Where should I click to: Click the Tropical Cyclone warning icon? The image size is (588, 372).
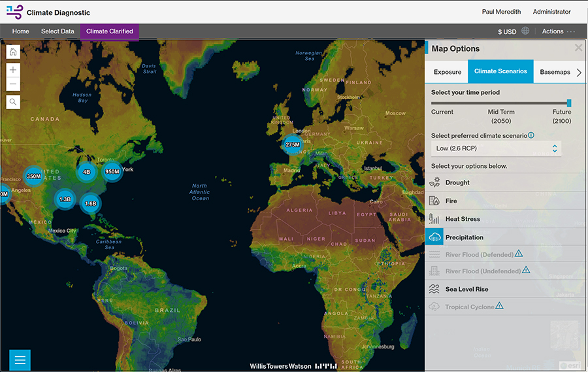coord(499,306)
